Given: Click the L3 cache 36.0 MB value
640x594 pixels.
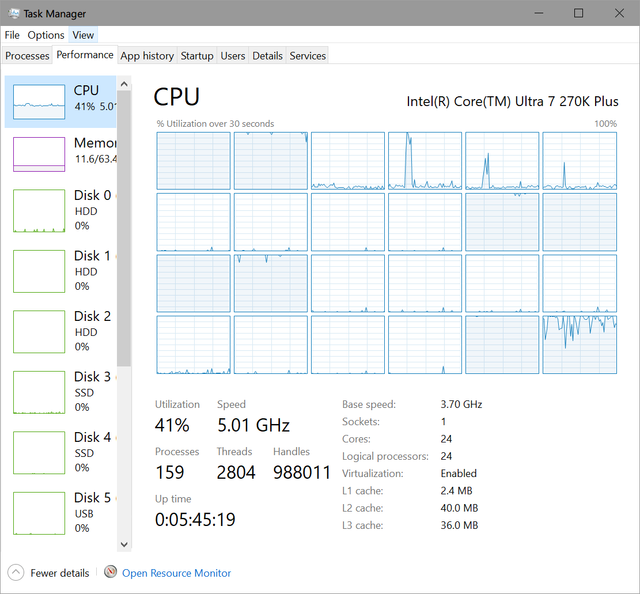Looking at the screenshot, I should pyautogui.click(x=459, y=525).
